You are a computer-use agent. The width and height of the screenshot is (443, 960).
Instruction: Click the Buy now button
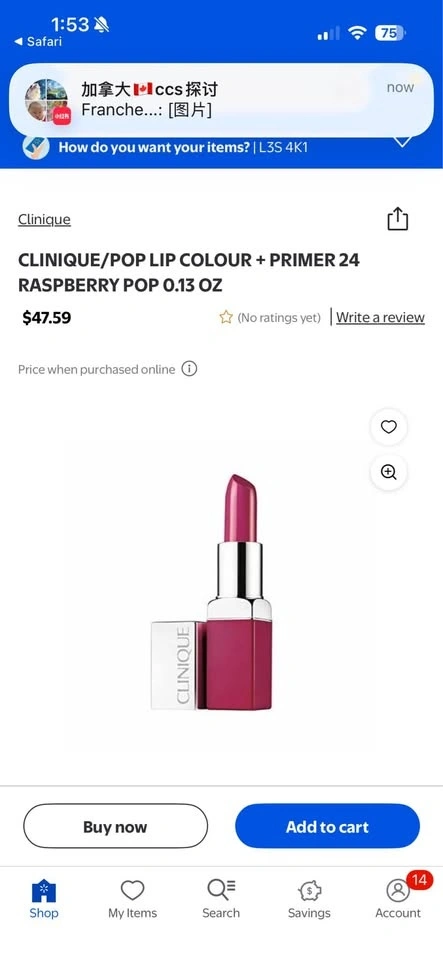click(x=115, y=827)
